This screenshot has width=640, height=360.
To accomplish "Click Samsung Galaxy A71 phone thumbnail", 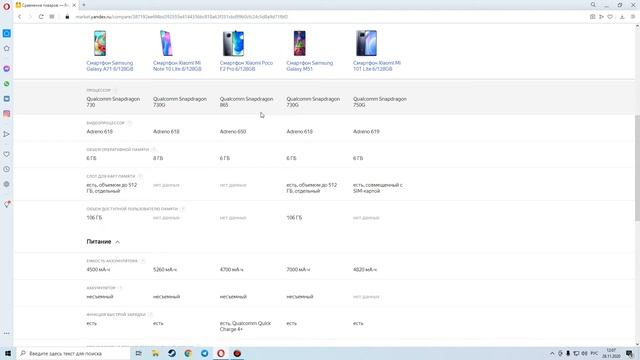I will [x=100, y=43].
